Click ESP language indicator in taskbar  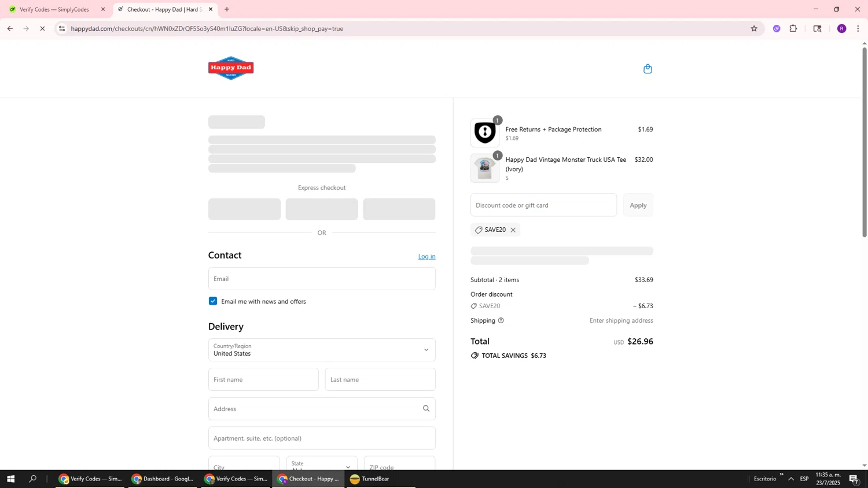804,479
